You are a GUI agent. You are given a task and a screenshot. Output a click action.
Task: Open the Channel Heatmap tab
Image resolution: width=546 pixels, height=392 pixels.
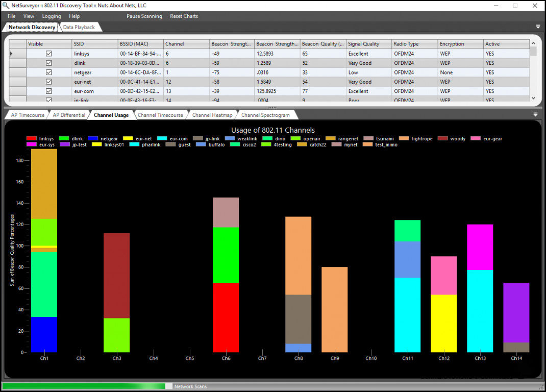coord(212,114)
